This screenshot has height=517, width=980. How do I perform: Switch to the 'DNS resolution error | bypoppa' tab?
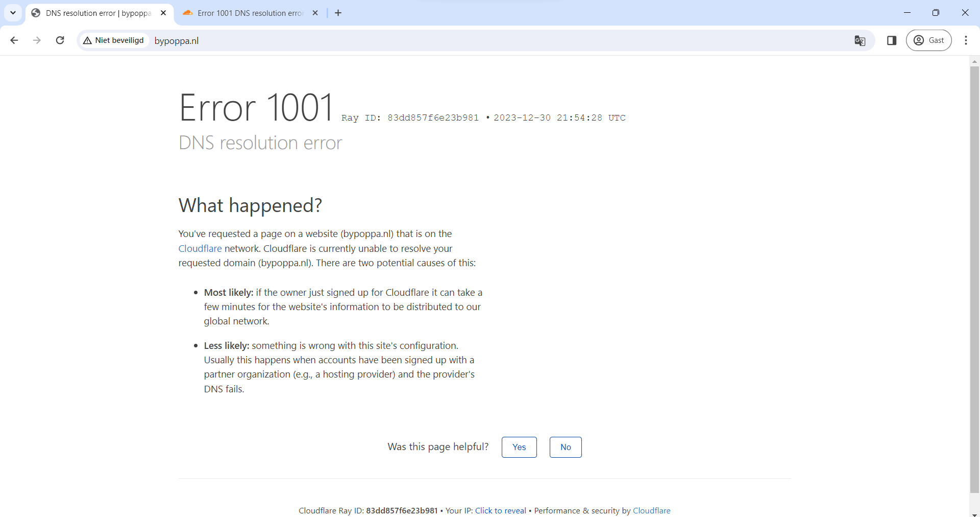(x=99, y=13)
